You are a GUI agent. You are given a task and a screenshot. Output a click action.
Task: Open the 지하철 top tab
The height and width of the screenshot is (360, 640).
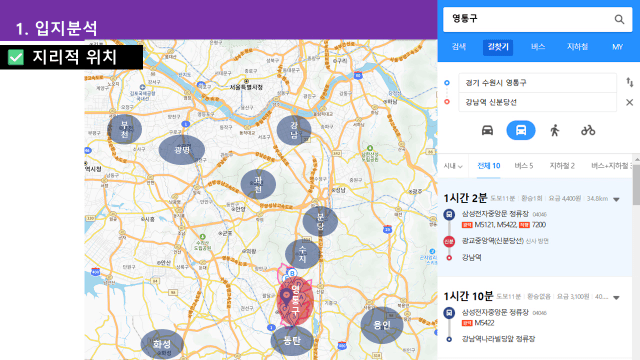[x=577, y=47]
